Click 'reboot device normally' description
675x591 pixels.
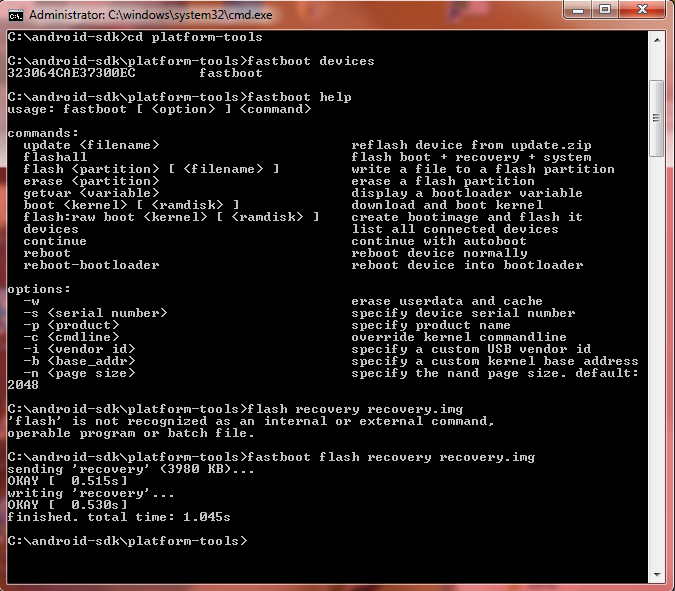[439, 253]
